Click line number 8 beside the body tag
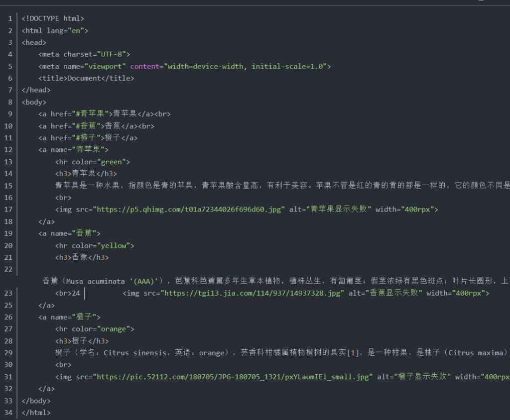Viewport: 510px width, 420px height. (10, 102)
